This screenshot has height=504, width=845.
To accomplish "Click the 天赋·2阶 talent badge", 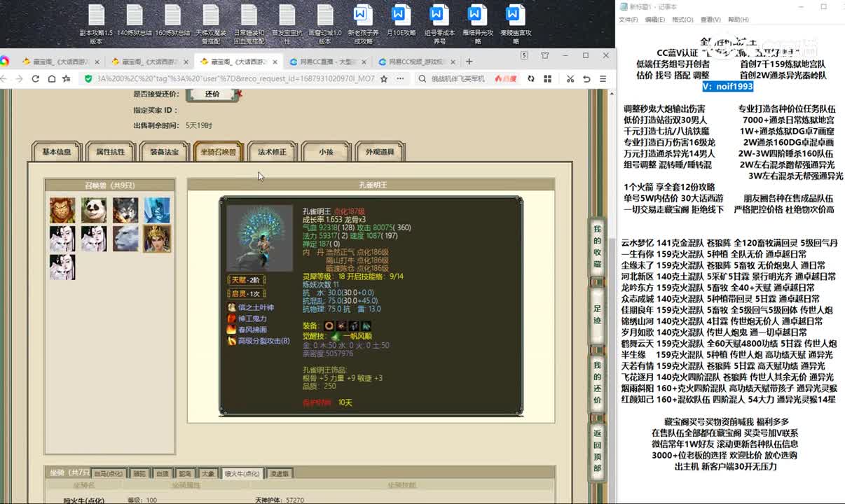I will coord(247,280).
